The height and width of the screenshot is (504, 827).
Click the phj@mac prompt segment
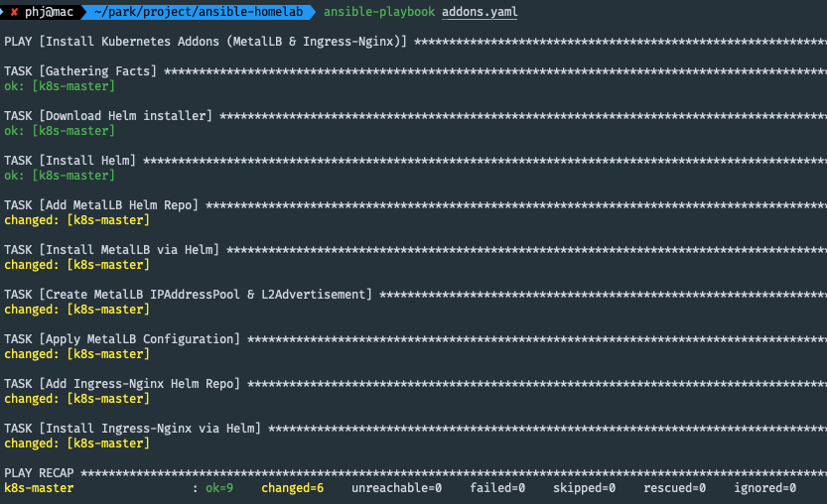49,12
